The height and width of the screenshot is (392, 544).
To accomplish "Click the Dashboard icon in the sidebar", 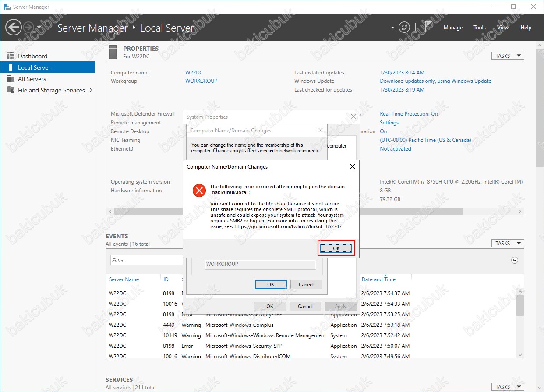I will (x=11, y=56).
